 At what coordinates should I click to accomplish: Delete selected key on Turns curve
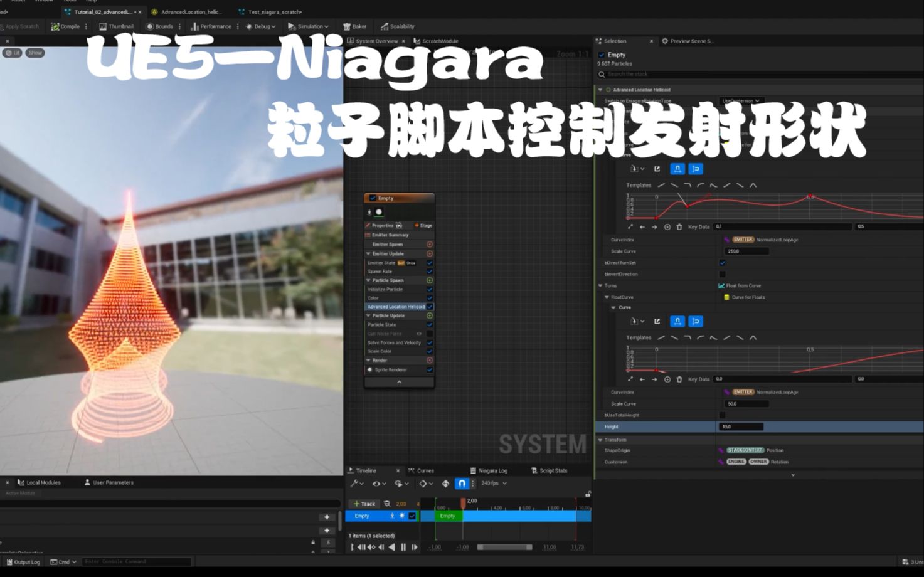coord(679,379)
